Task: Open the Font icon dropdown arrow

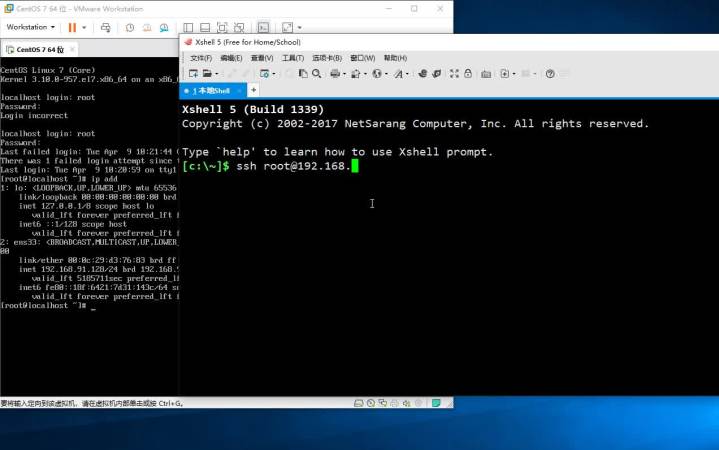Action: click(x=407, y=74)
